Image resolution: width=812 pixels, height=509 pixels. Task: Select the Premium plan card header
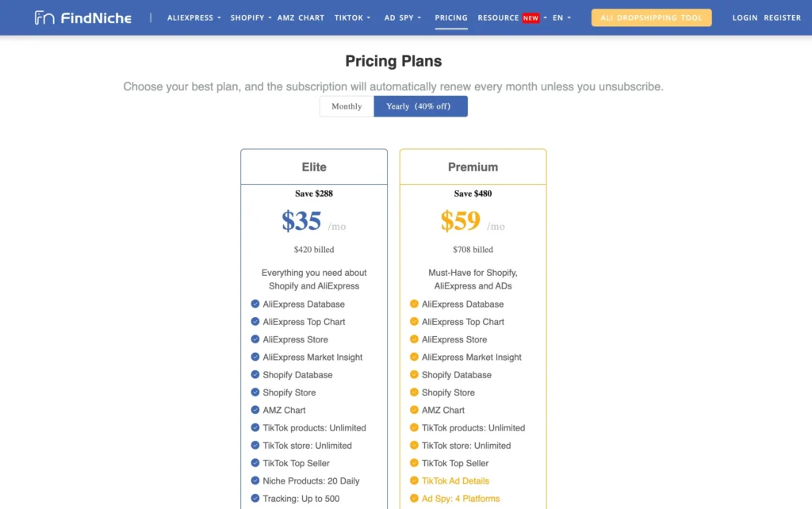473,167
